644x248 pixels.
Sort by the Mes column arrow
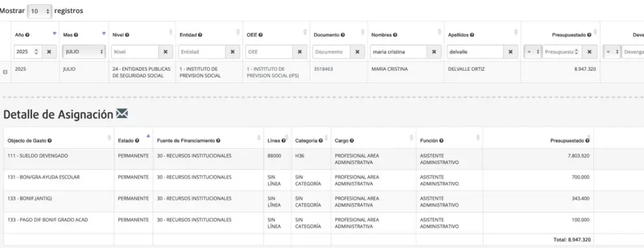104,33
